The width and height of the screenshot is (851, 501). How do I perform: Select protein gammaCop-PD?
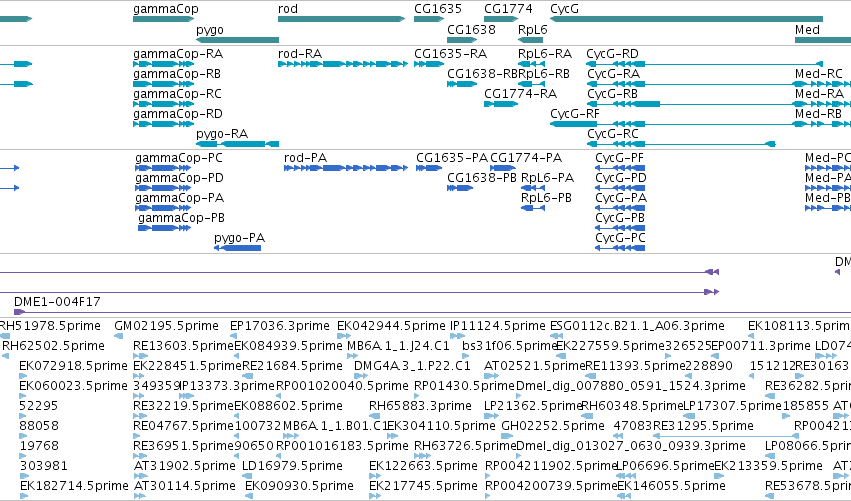[163, 188]
